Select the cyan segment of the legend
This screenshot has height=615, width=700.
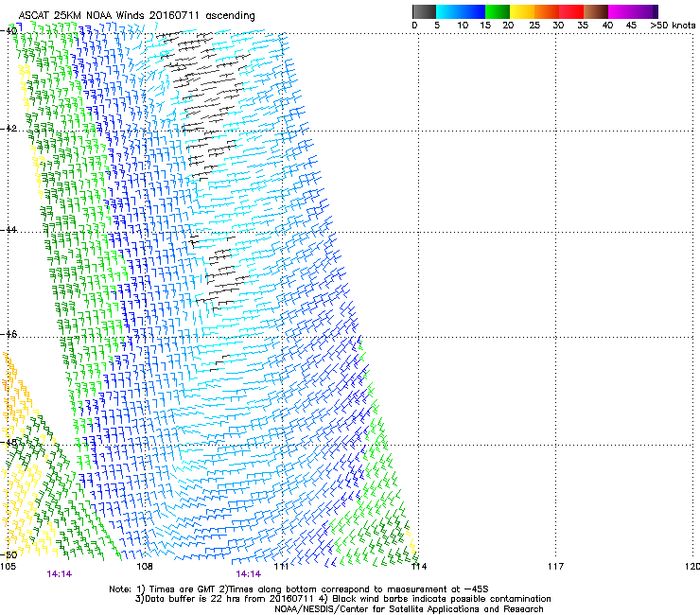[x=448, y=11]
